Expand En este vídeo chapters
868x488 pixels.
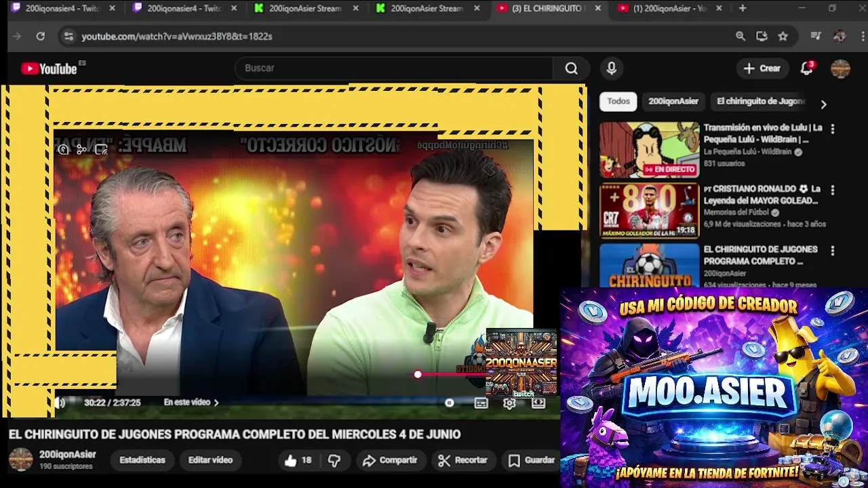191,403
